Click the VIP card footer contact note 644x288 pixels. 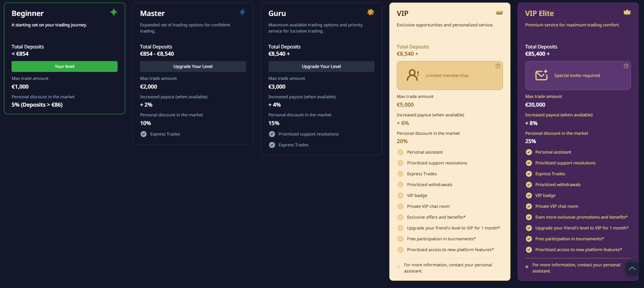[448, 268]
